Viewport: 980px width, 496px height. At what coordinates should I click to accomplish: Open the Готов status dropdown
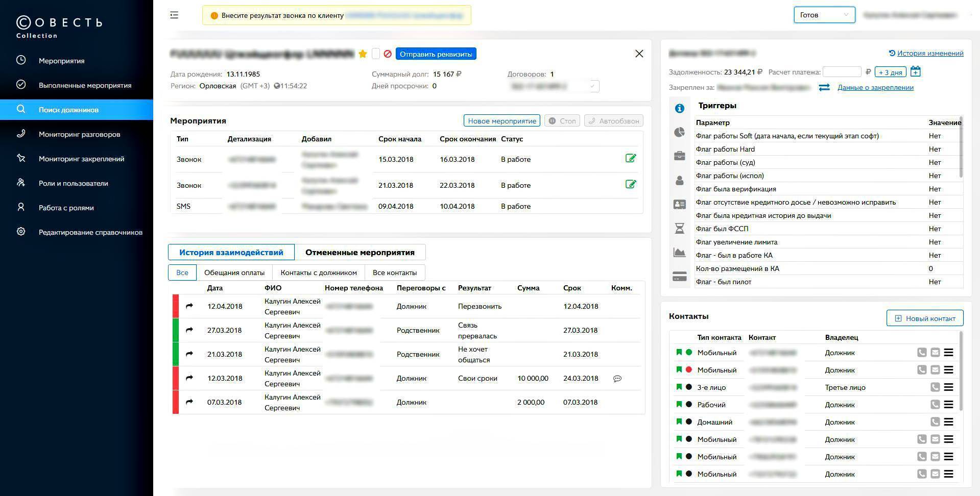tap(824, 15)
